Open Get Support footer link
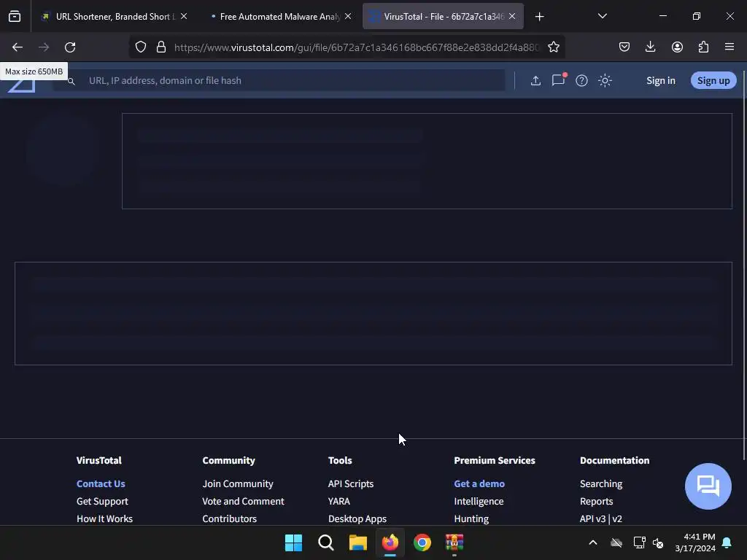This screenshot has width=747, height=560. click(x=102, y=501)
